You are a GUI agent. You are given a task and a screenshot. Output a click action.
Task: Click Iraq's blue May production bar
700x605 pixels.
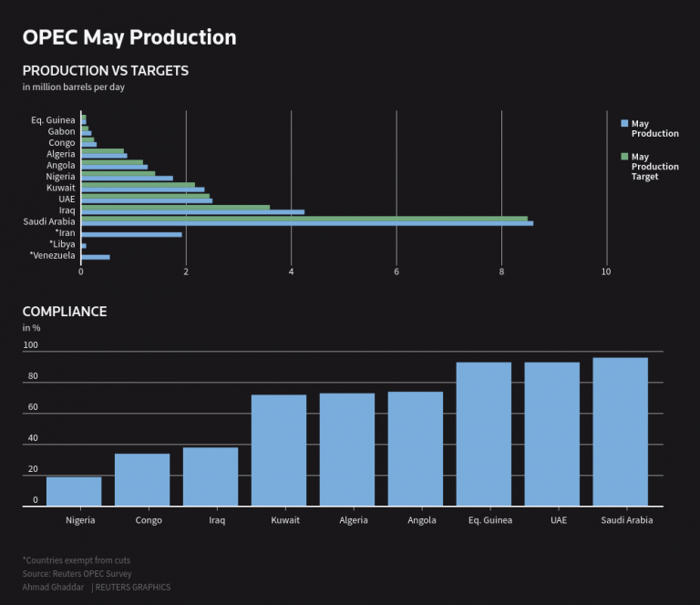click(x=192, y=212)
